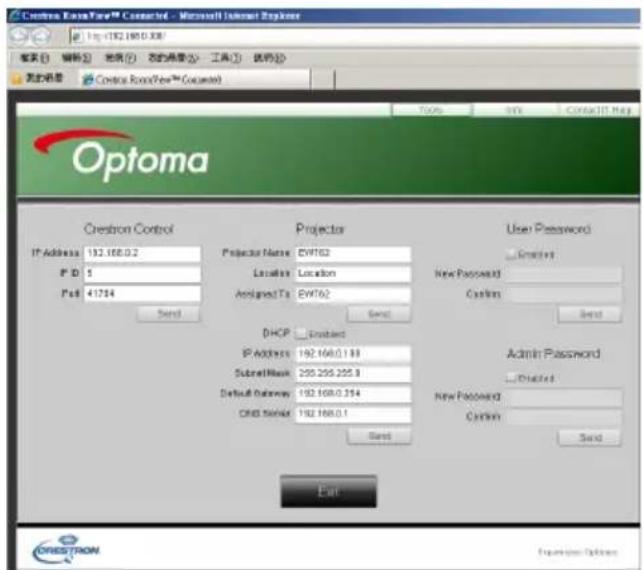Toggle the User Password Enabled checkbox
Image resolution: width=643 pixels, height=570 pixels.
[x=511, y=254]
